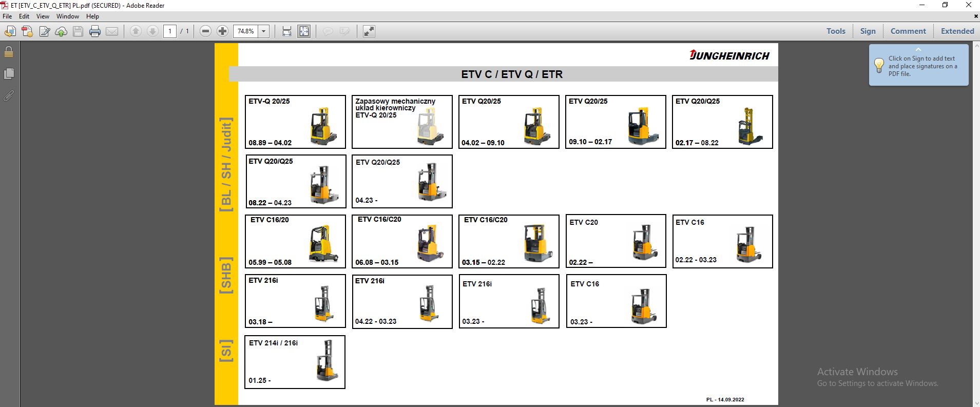Image resolution: width=980 pixels, height=407 pixels.
Task: Click the PL - 14.09.2022 footer text
Action: pos(725,399)
